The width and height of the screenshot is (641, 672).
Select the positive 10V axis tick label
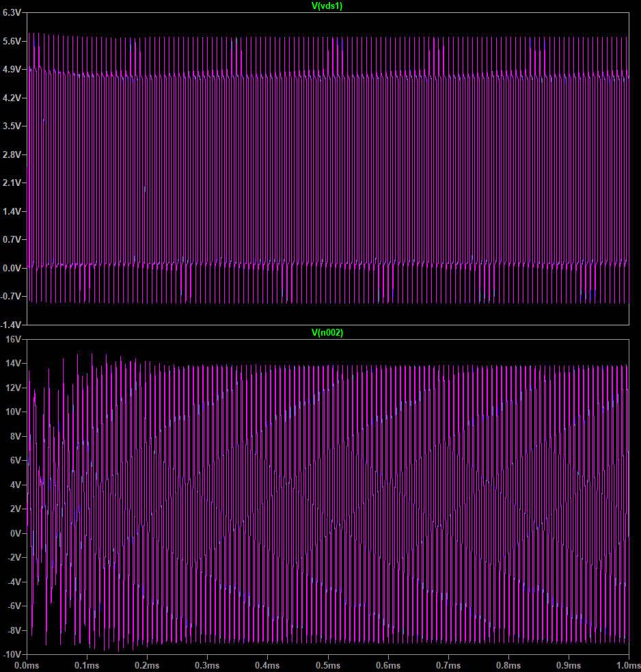13,412
